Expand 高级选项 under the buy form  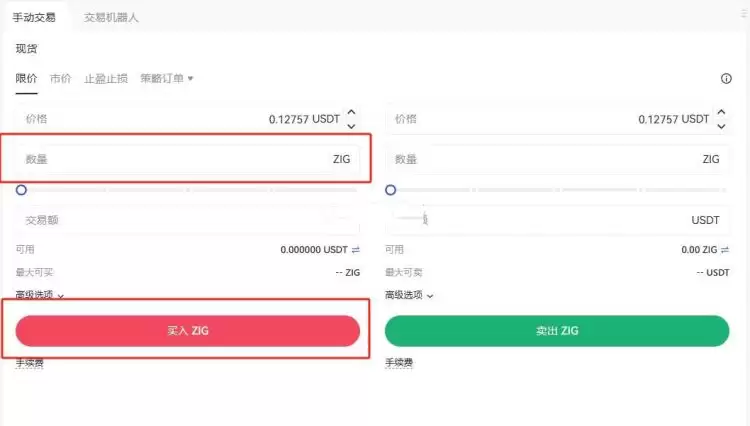coord(40,295)
